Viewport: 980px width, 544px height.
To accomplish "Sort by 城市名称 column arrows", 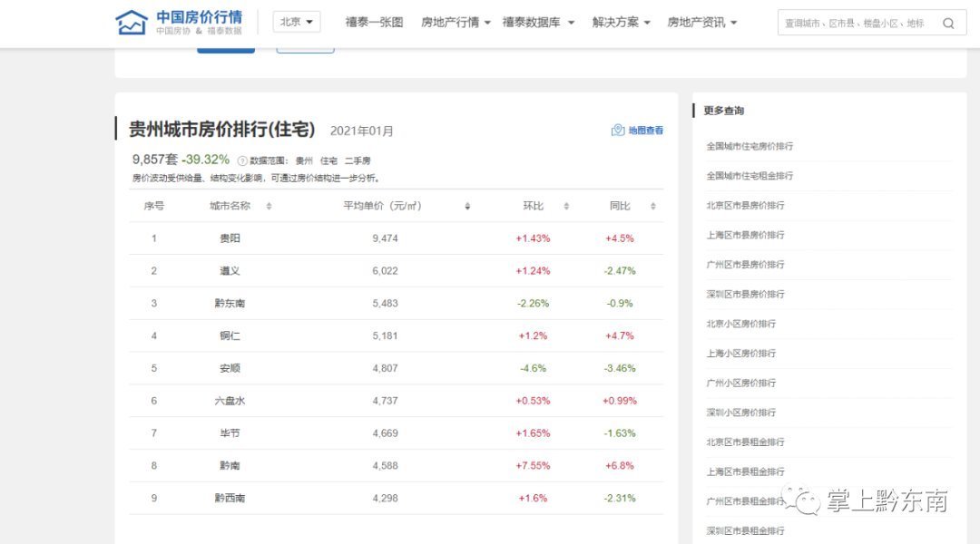I will 269,206.
